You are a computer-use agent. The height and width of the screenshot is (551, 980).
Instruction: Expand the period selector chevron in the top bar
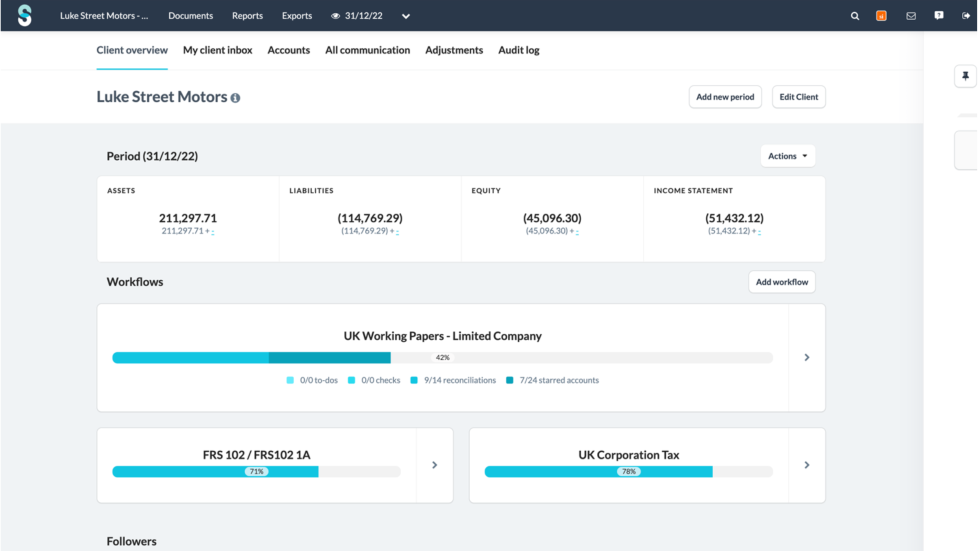click(x=406, y=16)
